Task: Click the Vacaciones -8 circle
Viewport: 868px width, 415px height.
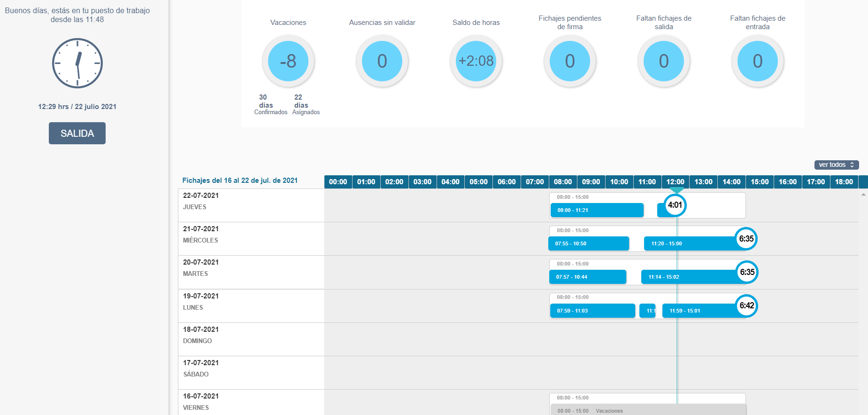Action: point(288,61)
